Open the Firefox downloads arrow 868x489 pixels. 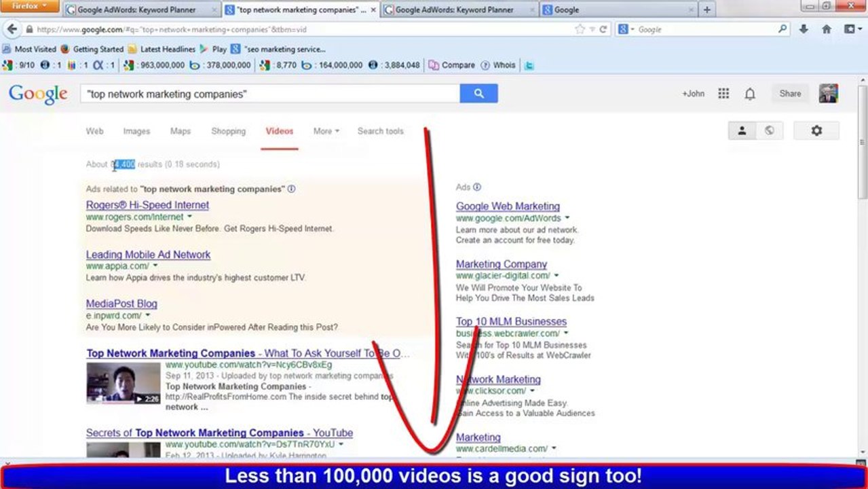click(804, 29)
